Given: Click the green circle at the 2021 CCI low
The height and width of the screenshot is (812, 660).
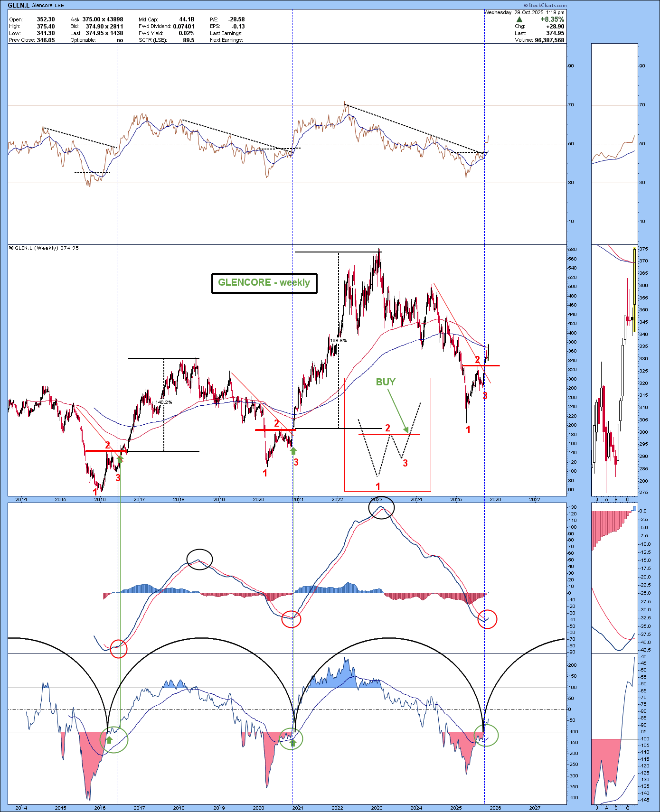Looking at the screenshot, I should point(291,739).
